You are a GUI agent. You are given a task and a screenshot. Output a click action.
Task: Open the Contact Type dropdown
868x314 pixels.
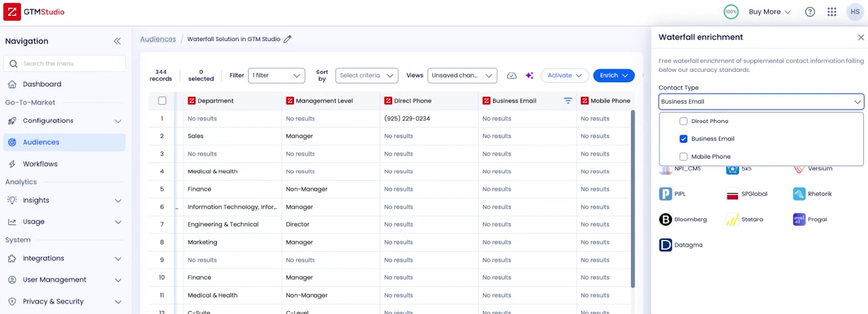click(761, 101)
